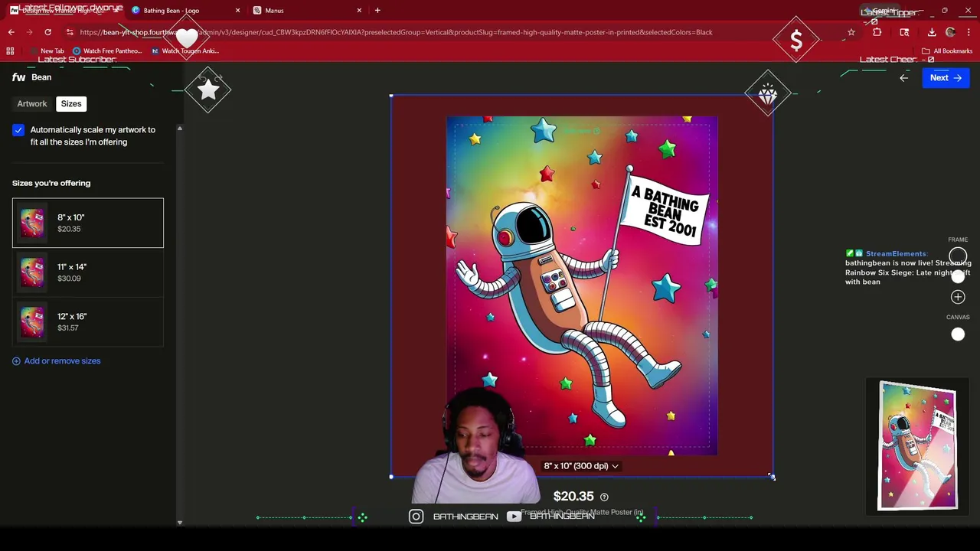Open All Bookmarks folder
Screen dimensions: 980x551
947,51
